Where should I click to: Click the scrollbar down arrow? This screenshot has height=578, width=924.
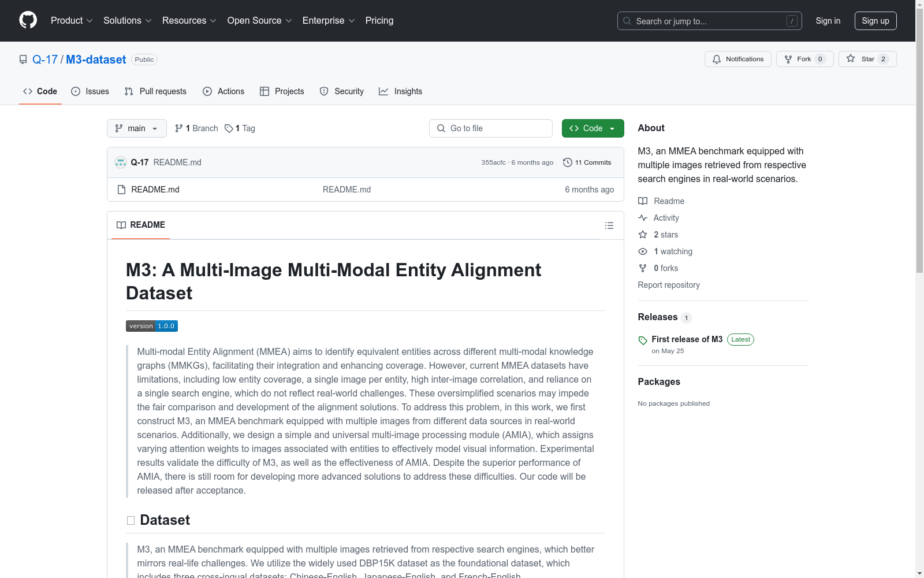click(919, 573)
